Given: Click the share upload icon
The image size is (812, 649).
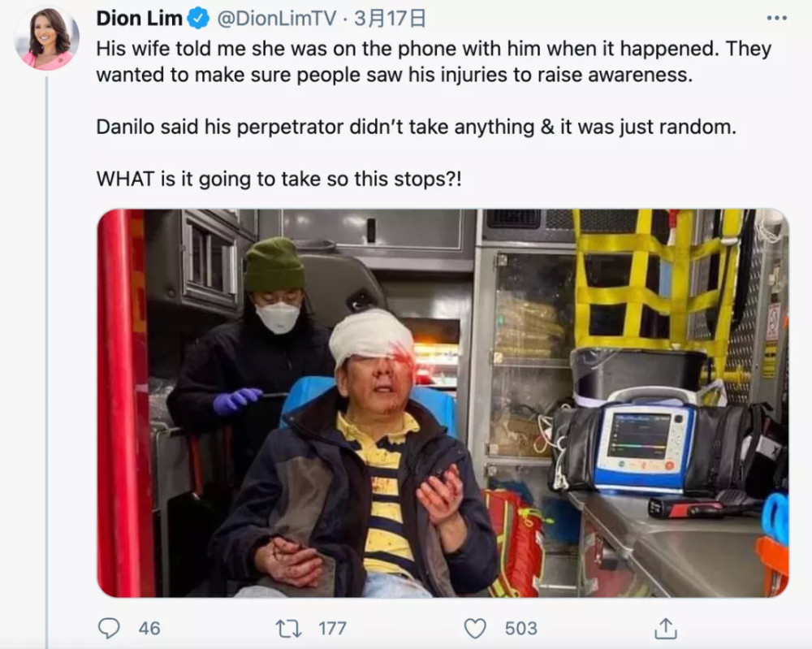Looking at the screenshot, I should pos(666,628).
